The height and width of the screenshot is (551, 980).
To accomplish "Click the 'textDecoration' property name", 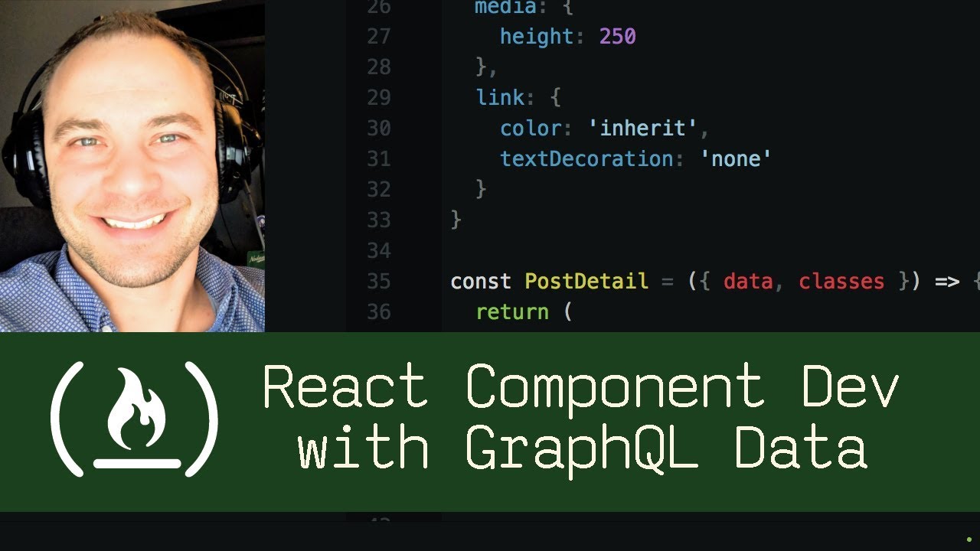I will pos(586,158).
